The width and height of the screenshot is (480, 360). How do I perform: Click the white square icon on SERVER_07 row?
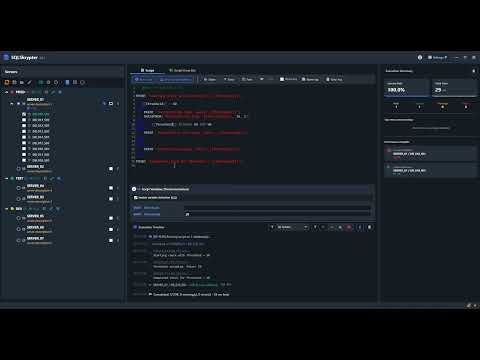tap(111, 240)
